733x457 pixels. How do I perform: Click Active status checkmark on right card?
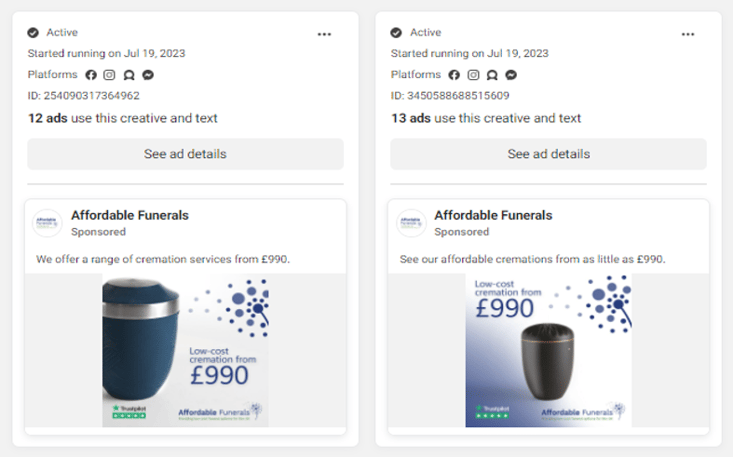(396, 33)
